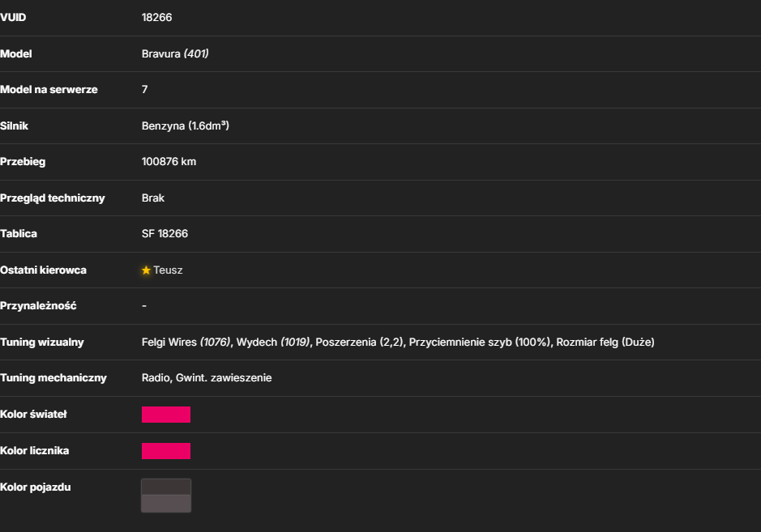Click the SF 18266 plate value
This screenshot has width=761, height=532.
165,234
